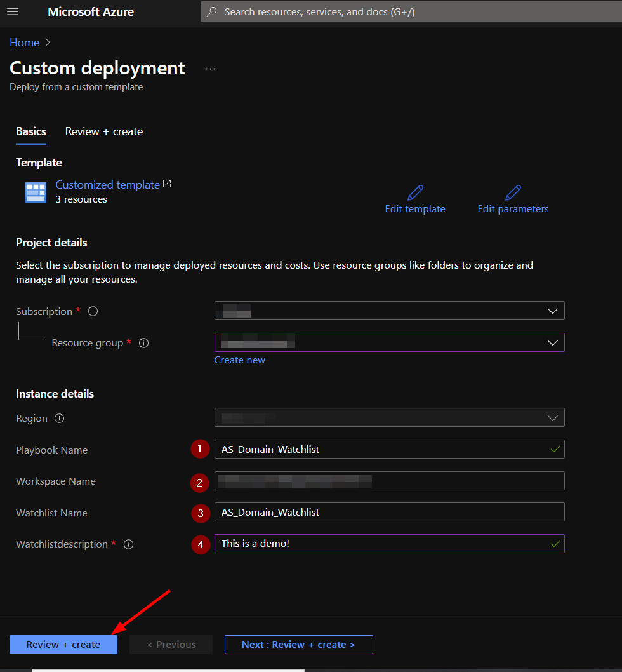This screenshot has width=622, height=672.
Task: Click the Edit parameters pencil icon
Action: (513, 193)
